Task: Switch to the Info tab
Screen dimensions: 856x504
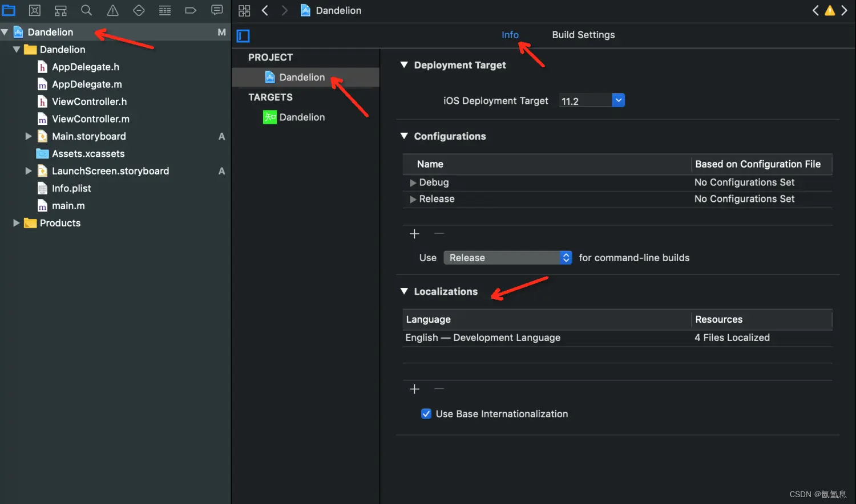Action: [x=510, y=35]
